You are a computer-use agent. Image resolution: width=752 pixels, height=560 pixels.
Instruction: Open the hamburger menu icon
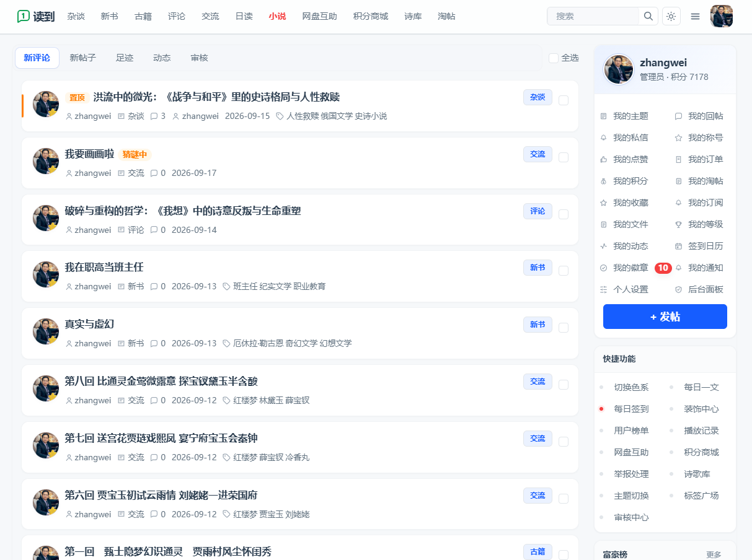[695, 16]
